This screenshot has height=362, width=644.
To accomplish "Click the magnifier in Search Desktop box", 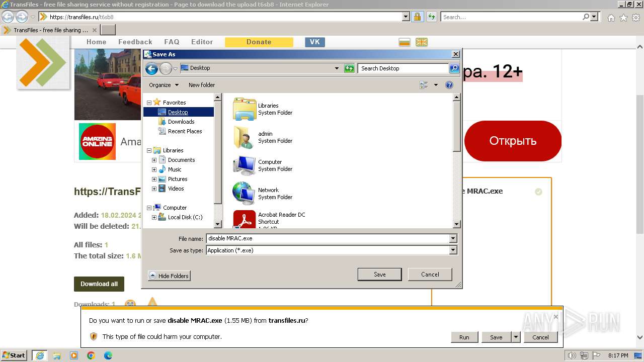I will pos(454,68).
